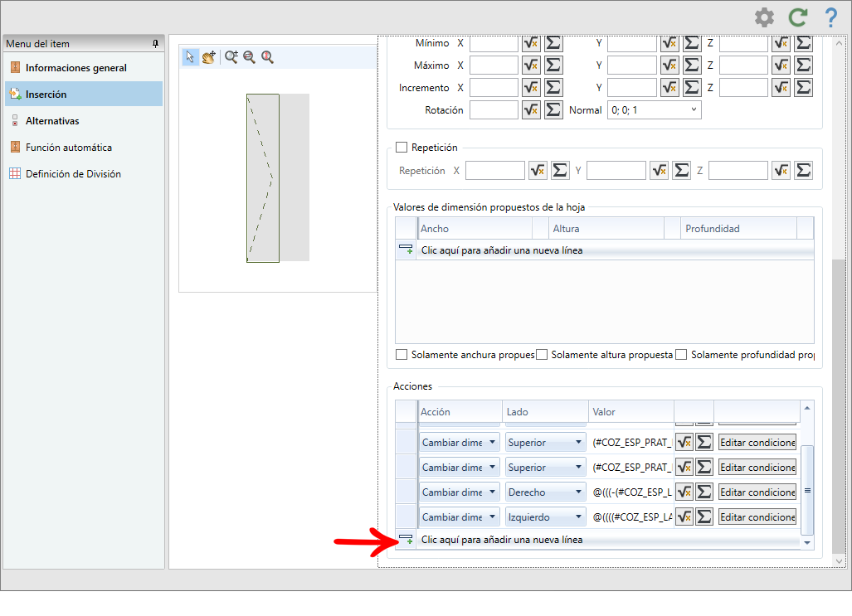Click add-row icon in dimension values table
852x616 pixels.
coord(406,250)
